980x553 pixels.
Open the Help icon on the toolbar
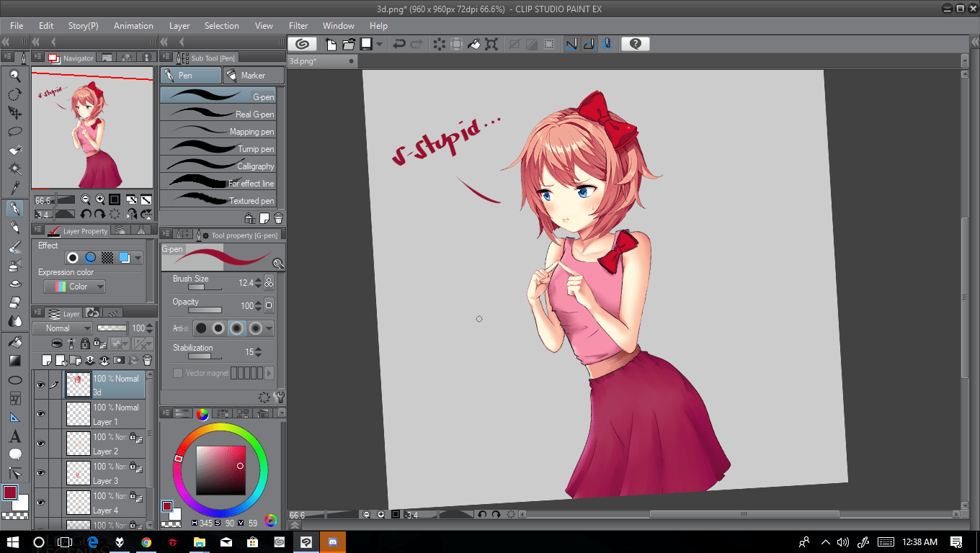[x=635, y=44]
